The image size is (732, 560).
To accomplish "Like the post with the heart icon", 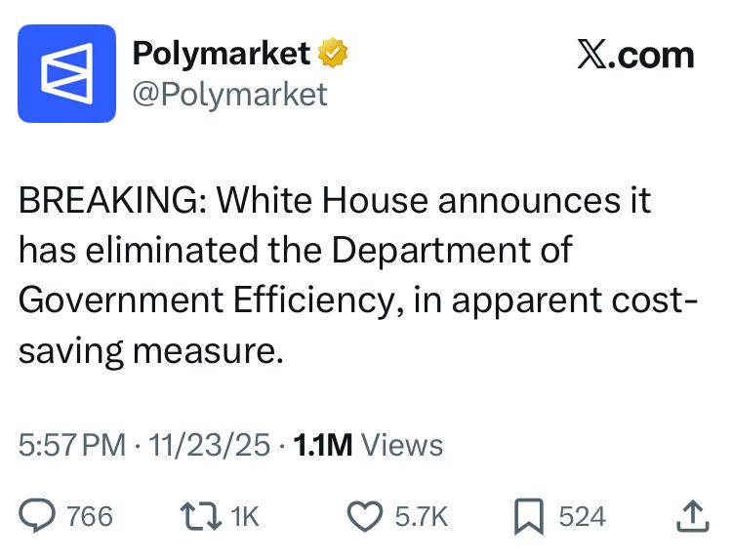I will [366, 515].
